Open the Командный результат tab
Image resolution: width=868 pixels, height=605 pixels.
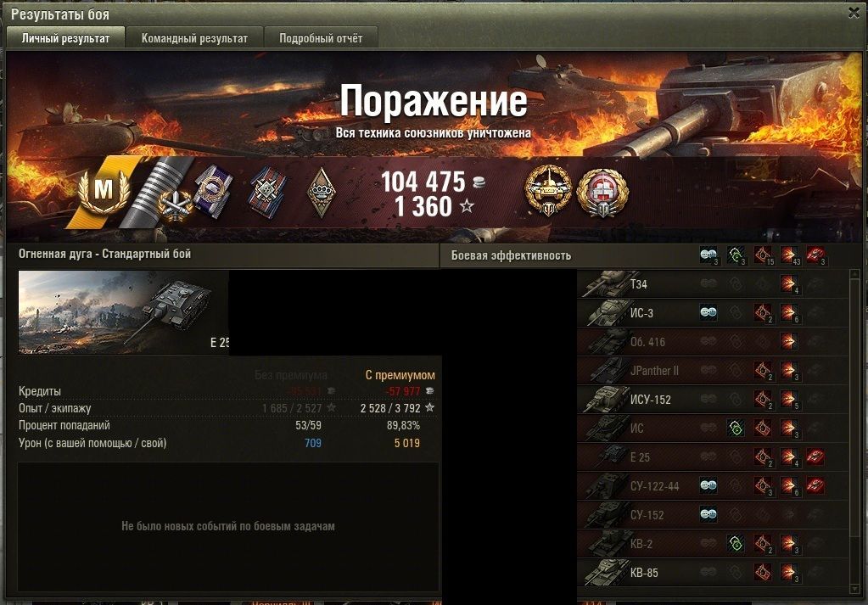194,38
